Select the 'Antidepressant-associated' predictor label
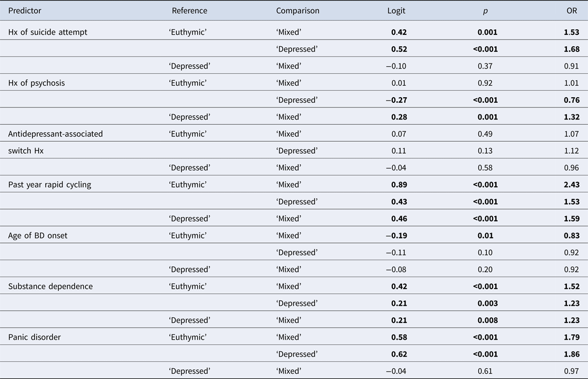588x379 pixels. 55,134
